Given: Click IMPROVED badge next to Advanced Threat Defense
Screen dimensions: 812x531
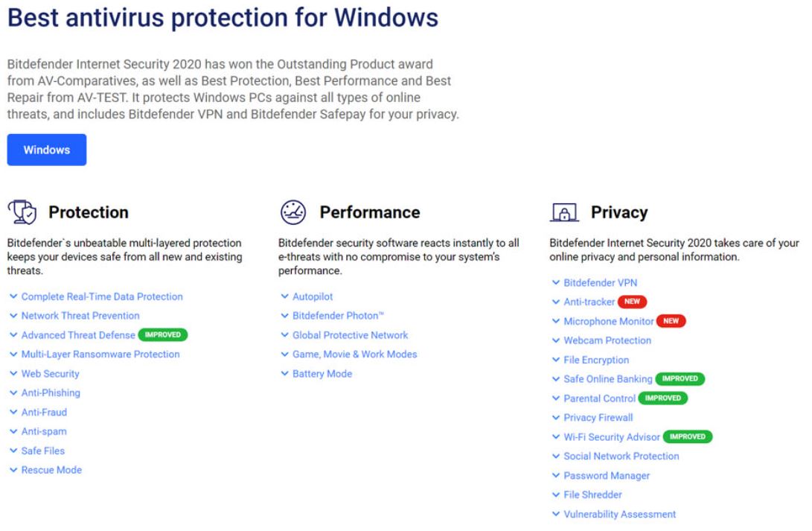Looking at the screenshot, I should pos(163,335).
